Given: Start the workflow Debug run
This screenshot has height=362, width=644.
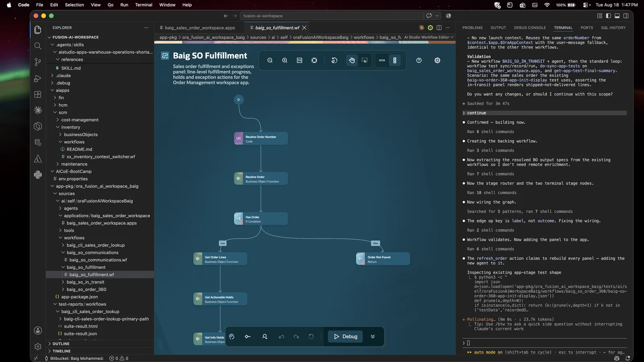Looking at the screenshot, I should pyautogui.click(x=346, y=337).
